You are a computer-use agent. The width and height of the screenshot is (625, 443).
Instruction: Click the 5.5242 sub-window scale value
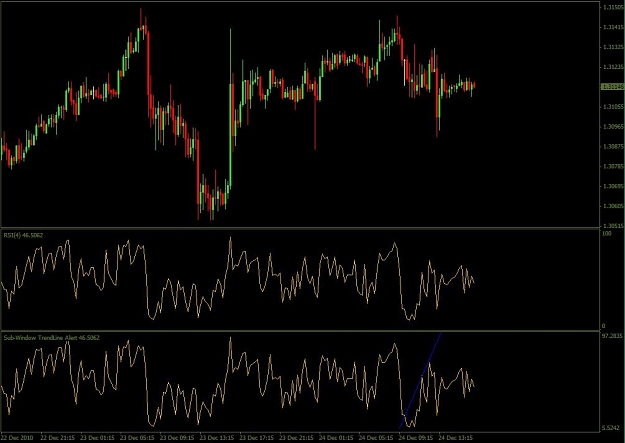coord(612,428)
